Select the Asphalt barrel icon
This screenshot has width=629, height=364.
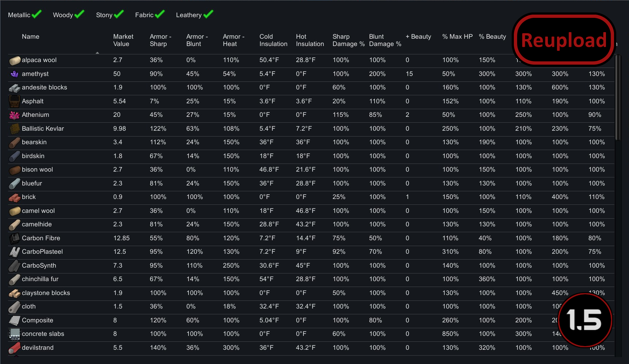pyautogui.click(x=14, y=101)
